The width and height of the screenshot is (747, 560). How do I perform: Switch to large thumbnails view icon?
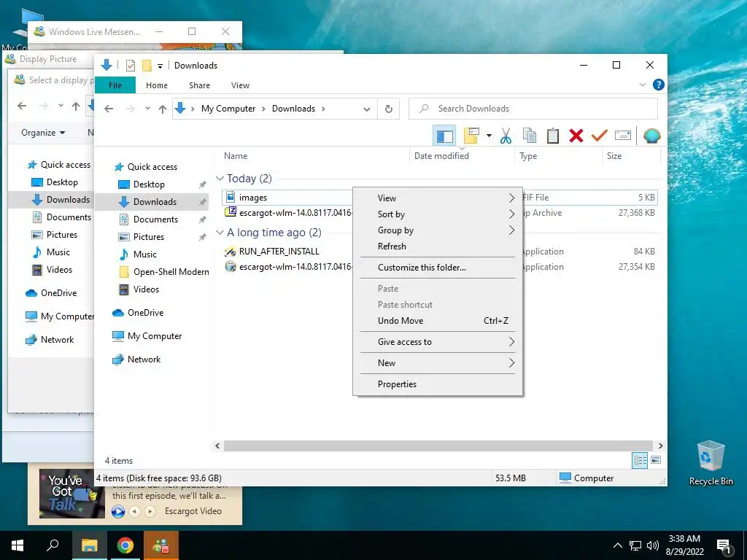pos(656,460)
